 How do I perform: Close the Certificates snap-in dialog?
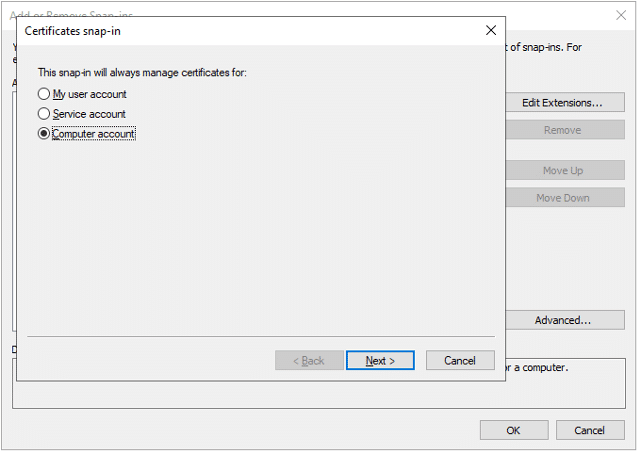490,30
